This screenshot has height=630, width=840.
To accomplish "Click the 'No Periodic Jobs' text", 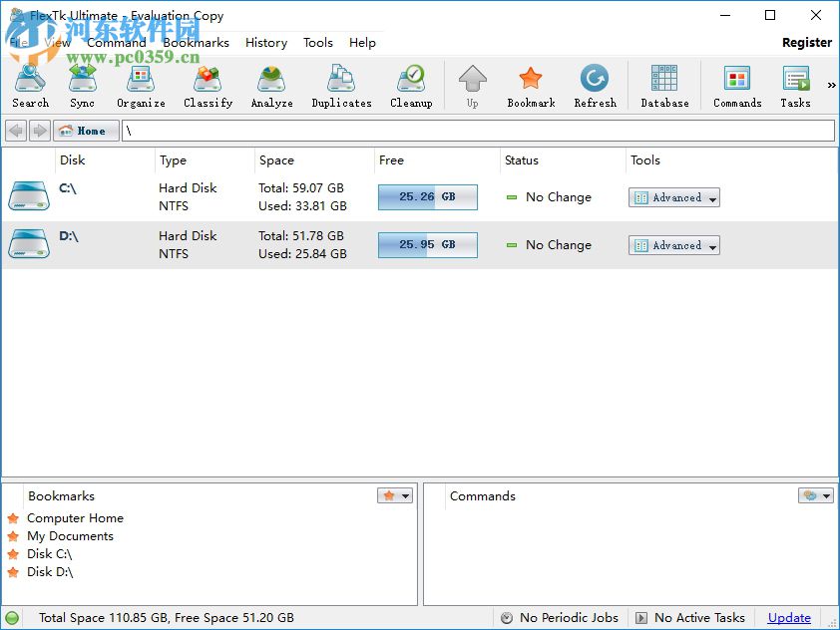I will pyautogui.click(x=569, y=618).
